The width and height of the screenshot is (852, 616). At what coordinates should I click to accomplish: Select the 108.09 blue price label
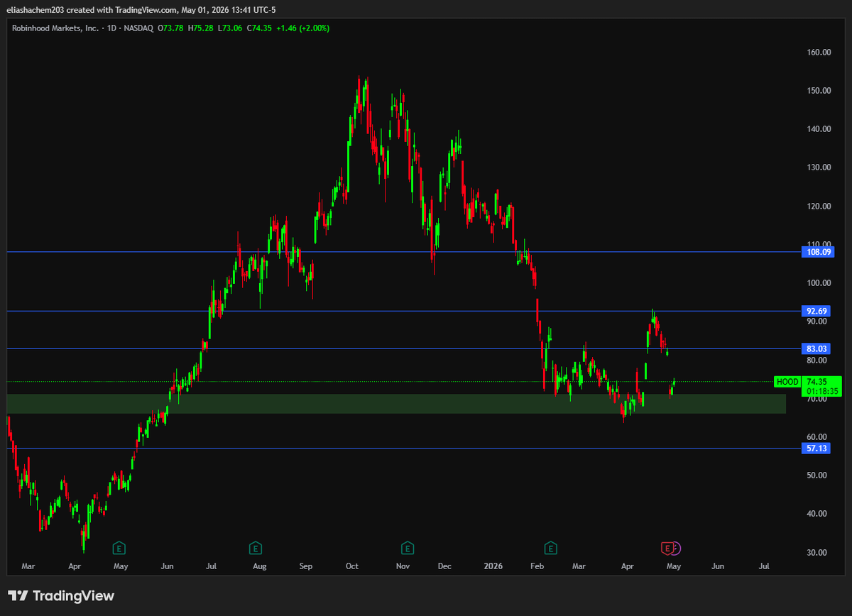819,252
